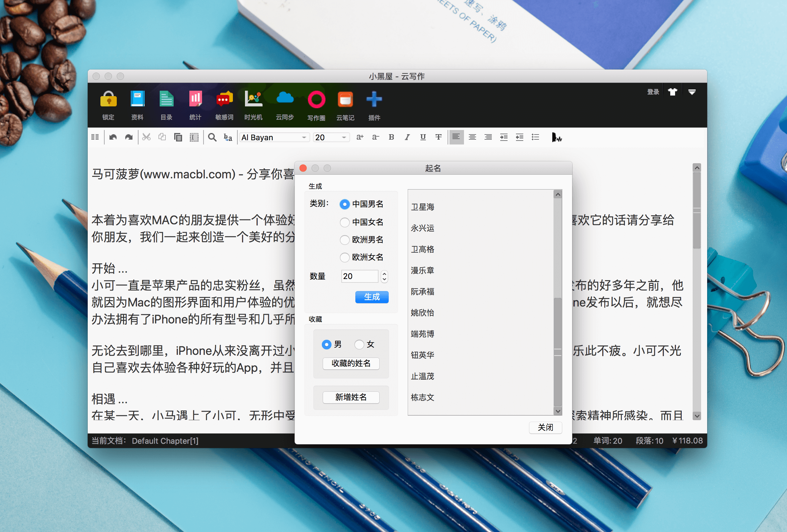Click the column layout icon at toolbar start

[95, 137]
